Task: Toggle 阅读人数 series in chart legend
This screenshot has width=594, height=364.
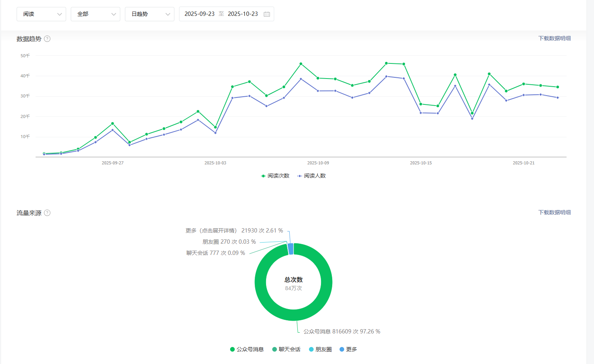Action: 311,176
